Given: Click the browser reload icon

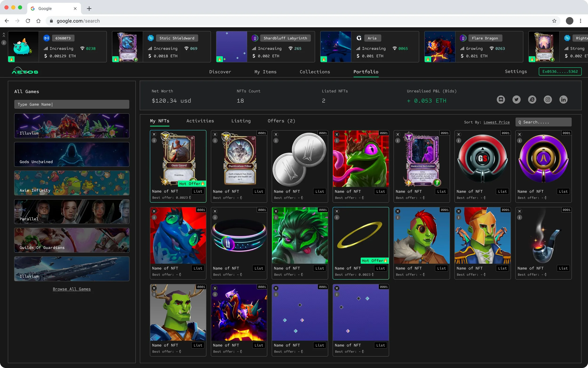Looking at the screenshot, I should coord(28,21).
